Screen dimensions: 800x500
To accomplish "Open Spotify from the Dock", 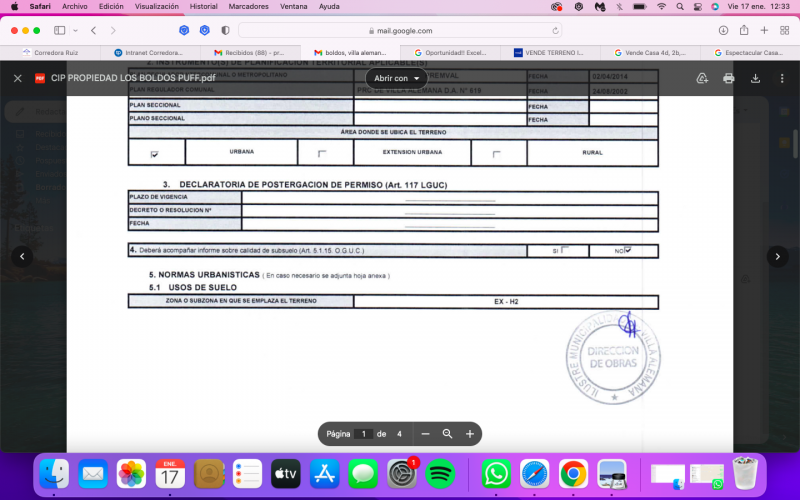I will pos(440,474).
